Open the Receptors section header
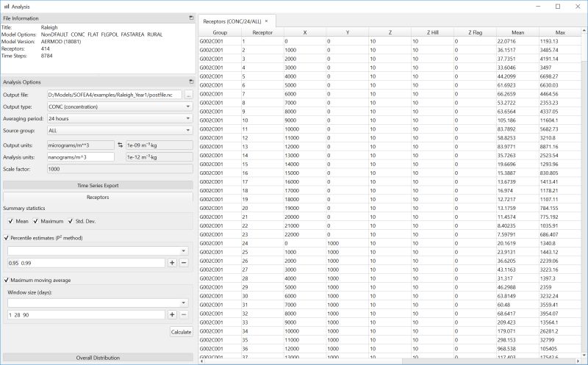Image resolution: width=588 pixels, height=365 pixels. click(x=98, y=197)
